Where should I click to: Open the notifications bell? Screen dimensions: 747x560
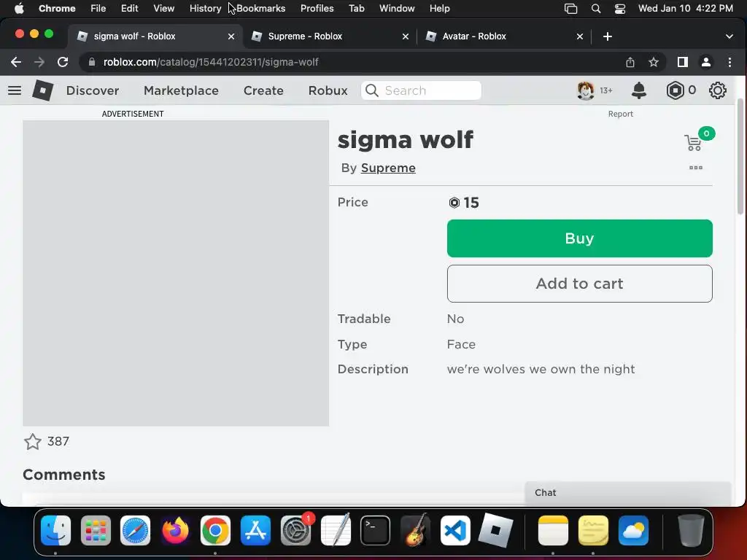639,90
